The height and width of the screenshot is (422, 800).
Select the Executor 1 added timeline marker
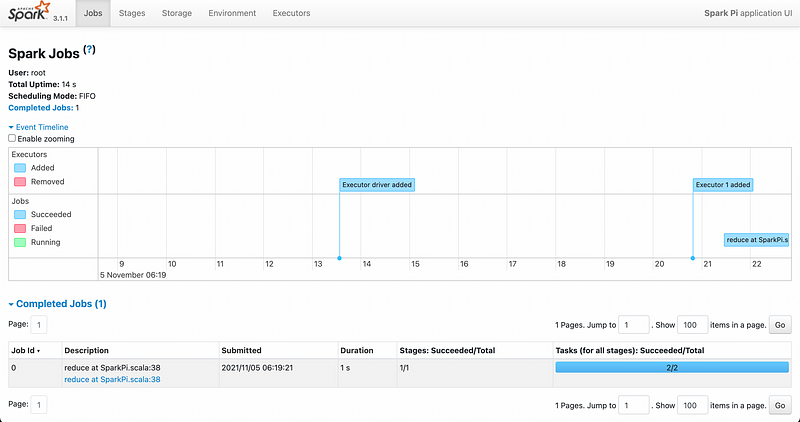point(723,185)
